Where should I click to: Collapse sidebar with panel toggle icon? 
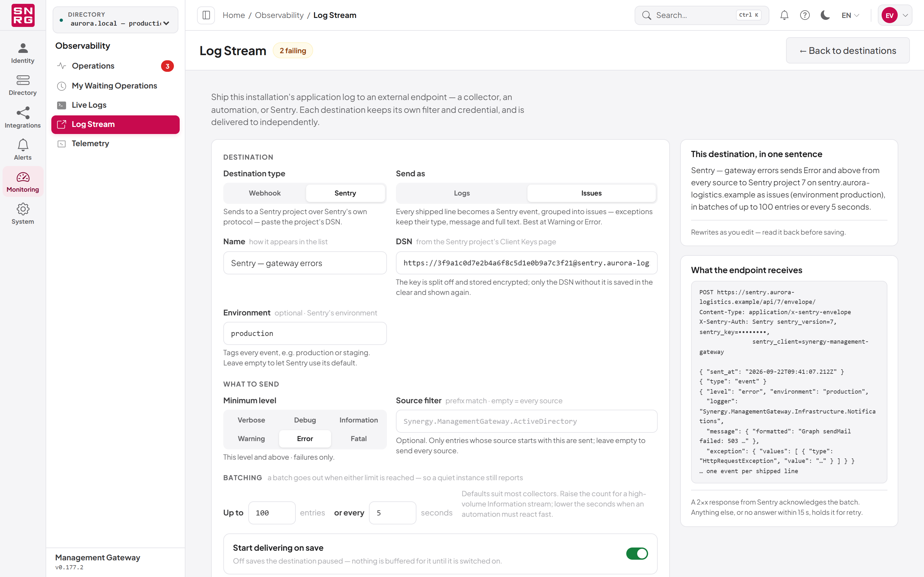[x=206, y=15]
